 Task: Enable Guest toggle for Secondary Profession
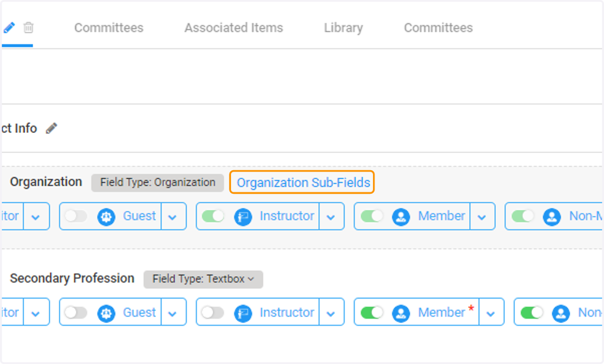click(75, 313)
